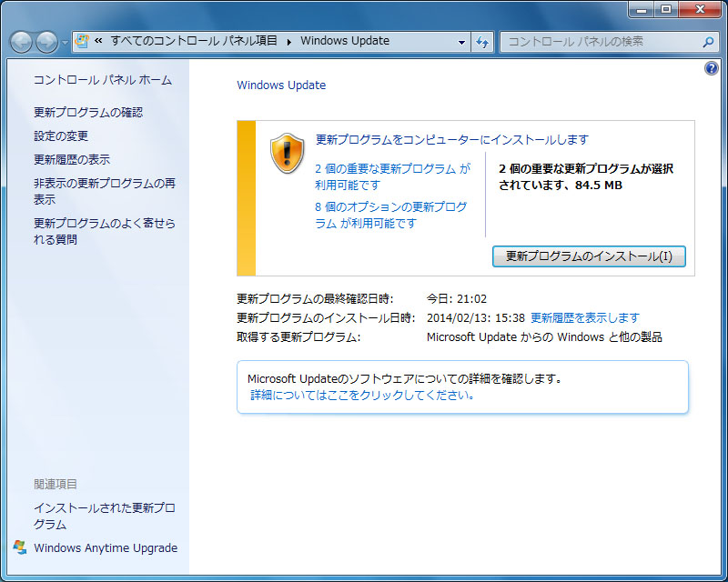Viewport: 728px width, 582px height.
Task: Click the Forward navigation arrow button
Action: [x=47, y=42]
